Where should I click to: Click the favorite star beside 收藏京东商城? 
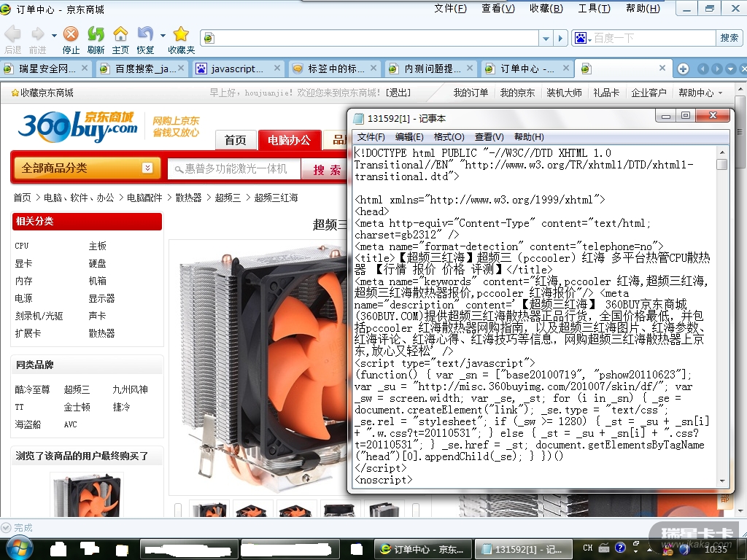(x=15, y=93)
